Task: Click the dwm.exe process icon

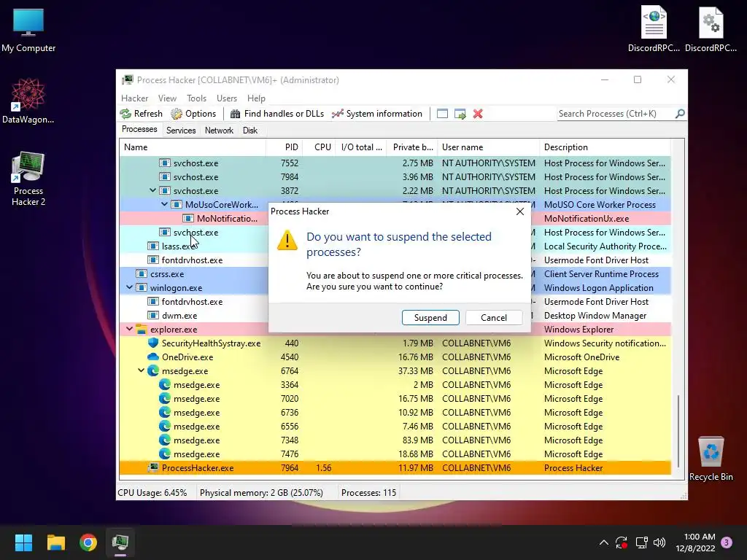Action: pos(153,315)
